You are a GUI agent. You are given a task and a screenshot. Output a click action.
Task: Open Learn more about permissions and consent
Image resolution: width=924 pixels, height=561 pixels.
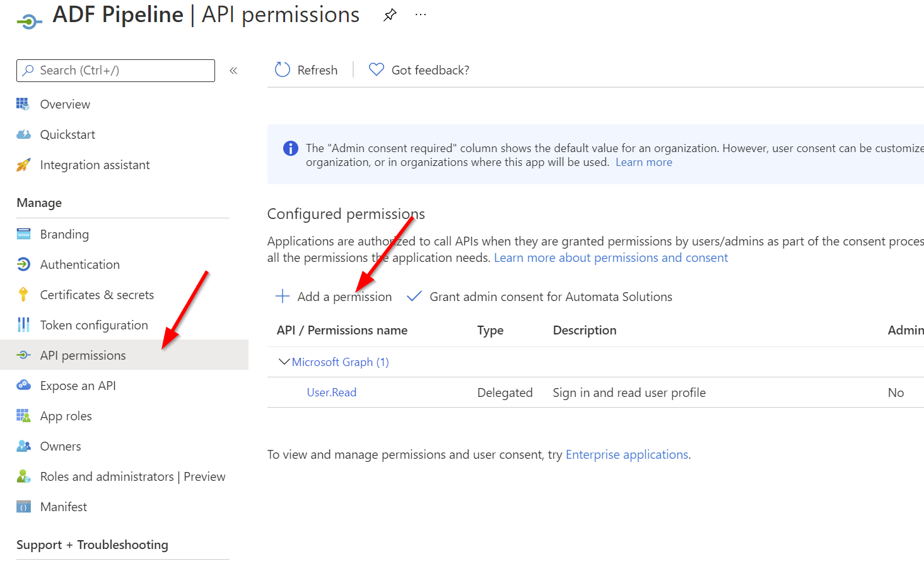611,257
